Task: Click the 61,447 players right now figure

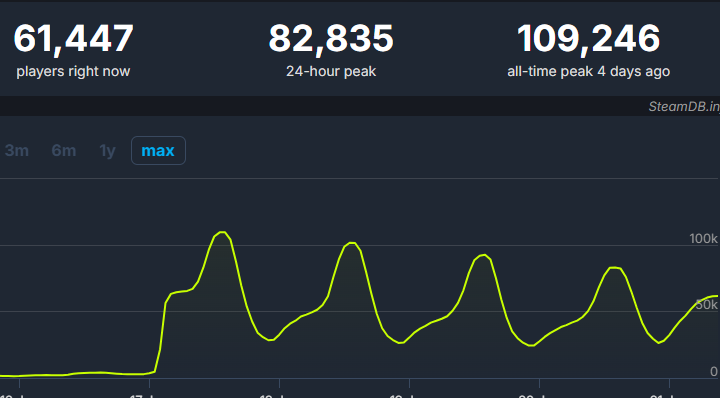Action: pos(73,39)
